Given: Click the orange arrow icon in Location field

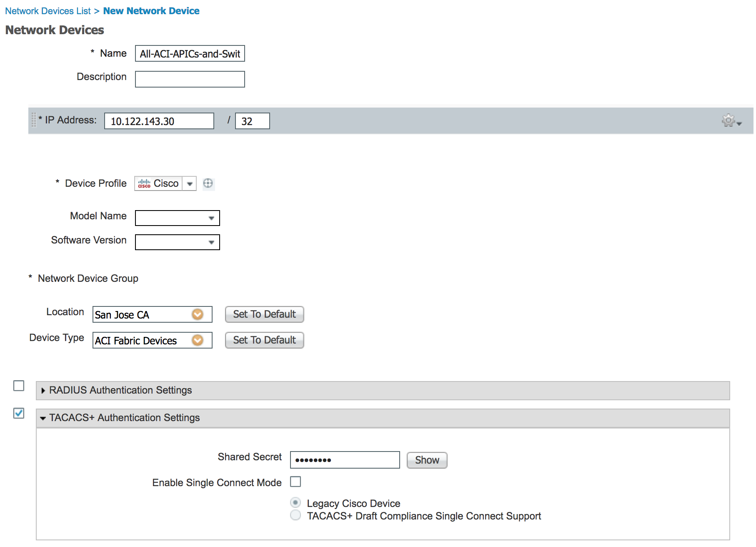Looking at the screenshot, I should pyautogui.click(x=198, y=314).
